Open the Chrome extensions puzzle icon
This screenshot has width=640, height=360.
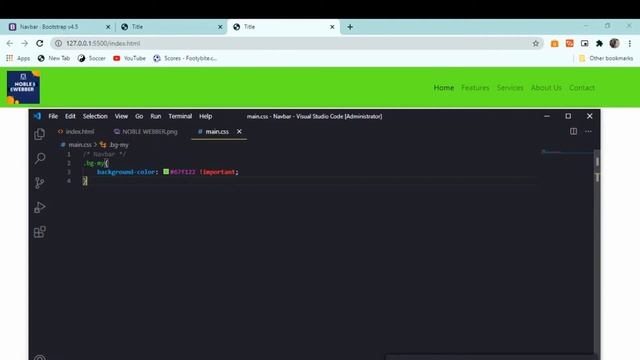click(599, 43)
